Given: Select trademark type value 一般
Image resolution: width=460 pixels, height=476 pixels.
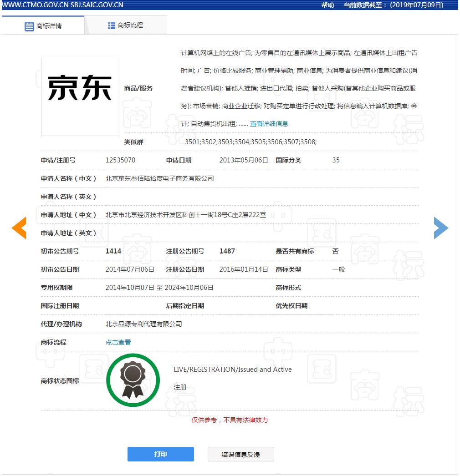Looking at the screenshot, I should [x=339, y=269].
